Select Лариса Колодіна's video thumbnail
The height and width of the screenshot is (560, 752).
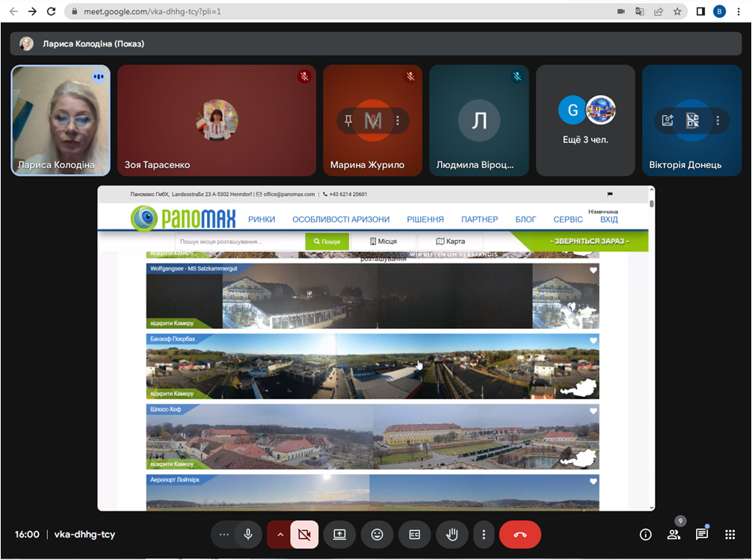click(61, 120)
